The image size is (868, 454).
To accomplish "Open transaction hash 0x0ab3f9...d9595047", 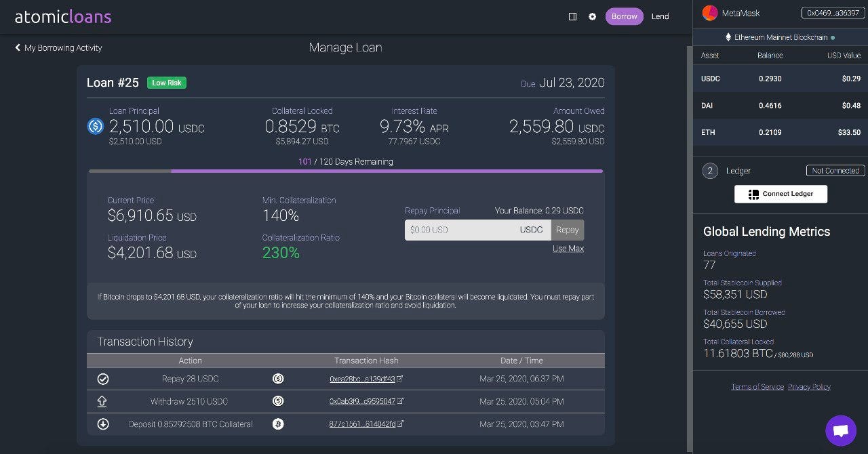I will [362, 401].
